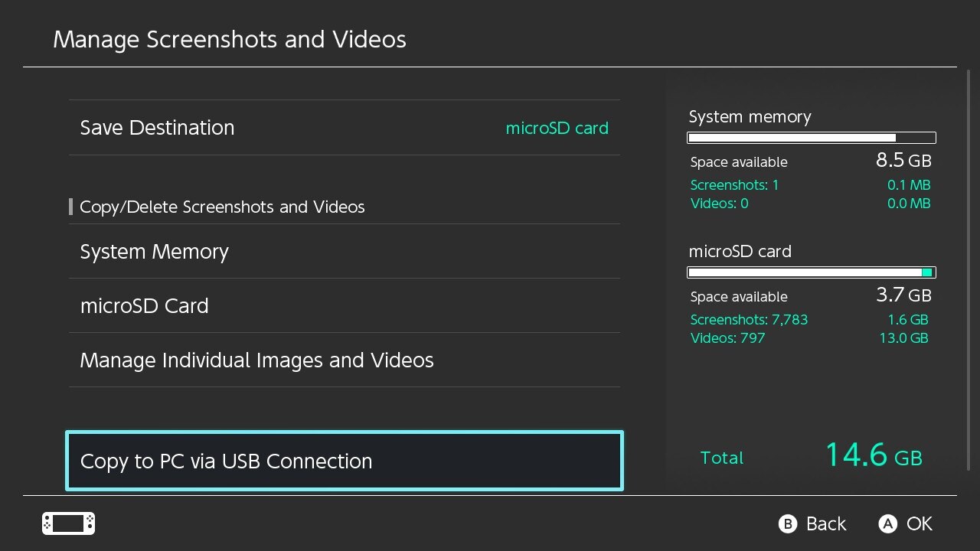This screenshot has width=980, height=551.
Task: Click the microSD card heading in side panel
Action: coord(740,252)
